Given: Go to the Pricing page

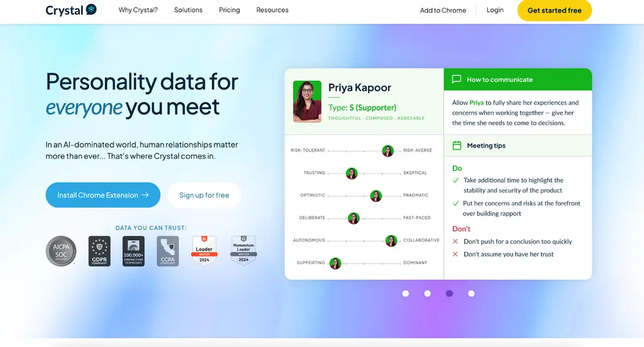Looking at the screenshot, I should coord(229,10).
